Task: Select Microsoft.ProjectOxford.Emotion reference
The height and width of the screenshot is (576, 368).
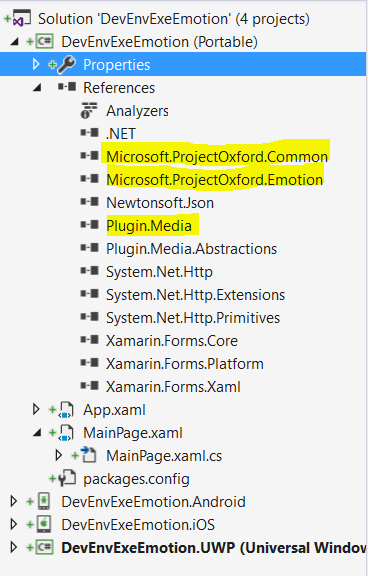Action: pyautogui.click(x=214, y=180)
